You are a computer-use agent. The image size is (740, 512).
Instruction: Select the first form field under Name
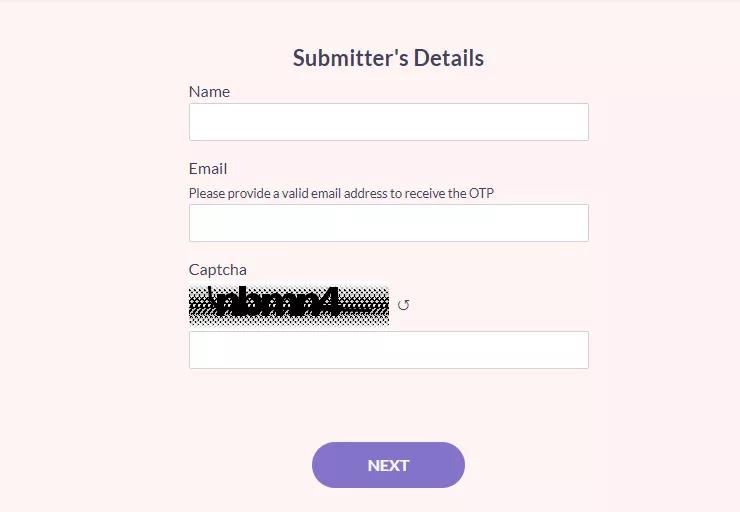click(x=388, y=122)
